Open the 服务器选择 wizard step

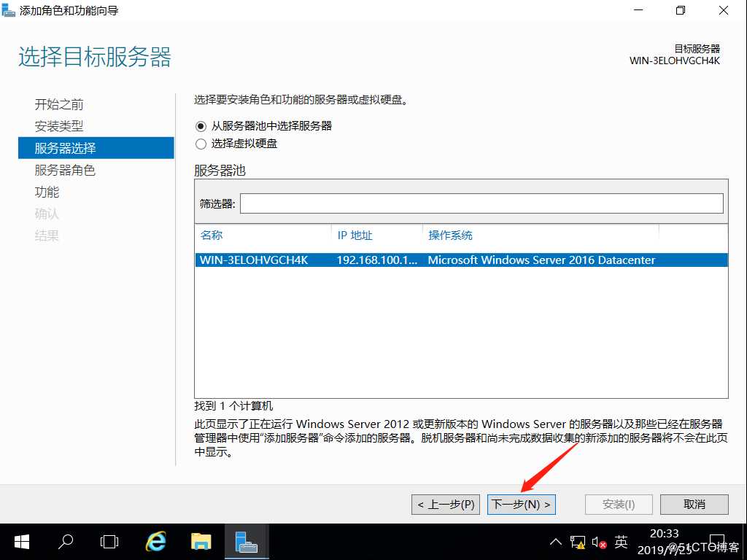(96, 148)
